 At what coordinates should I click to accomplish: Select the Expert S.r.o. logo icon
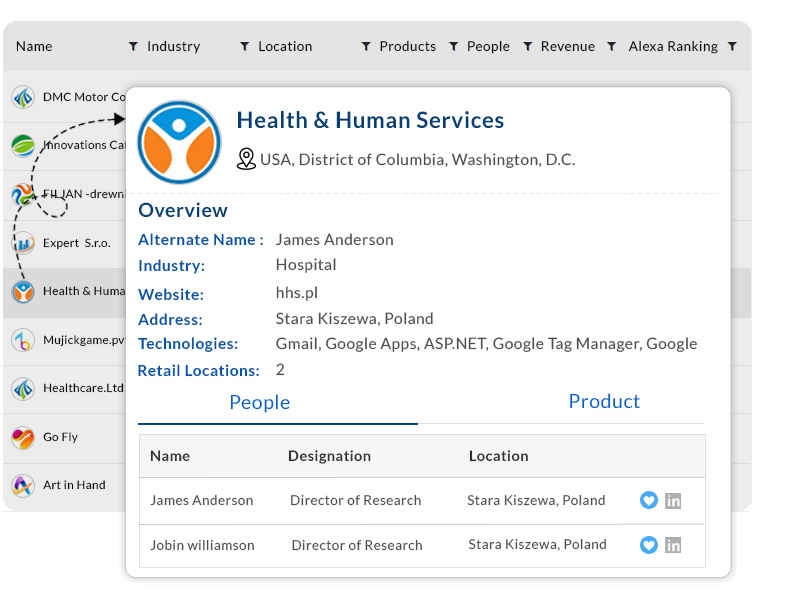coord(23,243)
